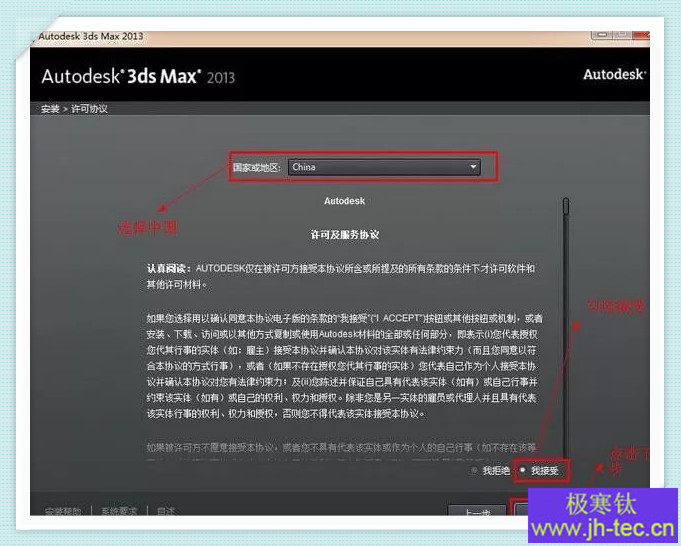Click the 上一步 back button
The width and height of the screenshot is (681, 546).
[x=477, y=510]
